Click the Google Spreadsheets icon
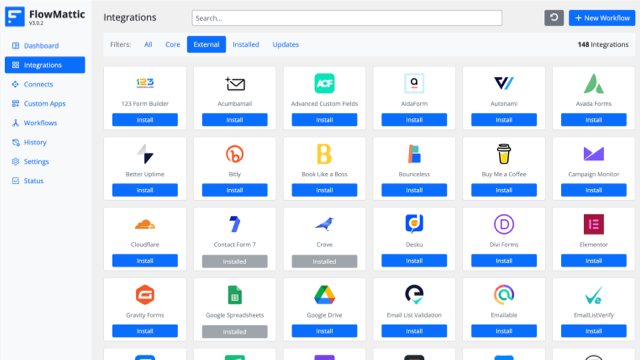 pyautogui.click(x=235, y=295)
